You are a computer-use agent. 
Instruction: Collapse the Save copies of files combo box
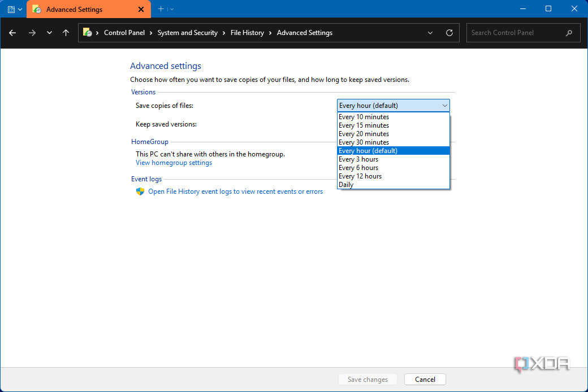[x=394, y=106]
